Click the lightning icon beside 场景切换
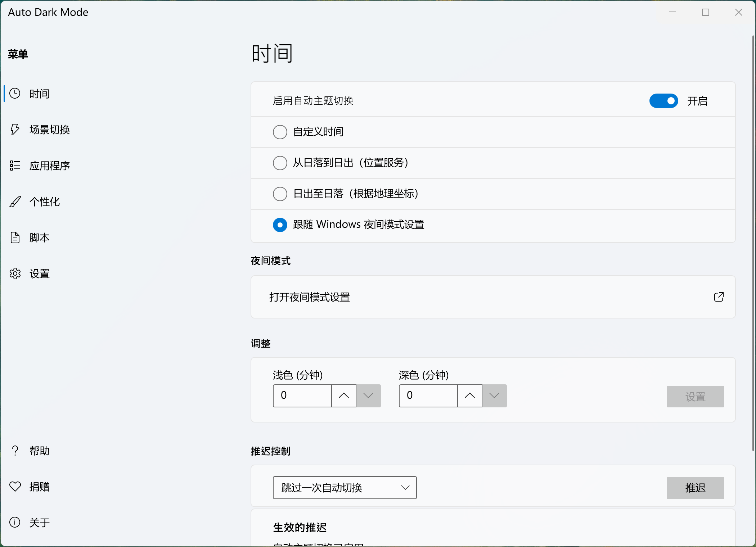The height and width of the screenshot is (547, 756). click(15, 130)
